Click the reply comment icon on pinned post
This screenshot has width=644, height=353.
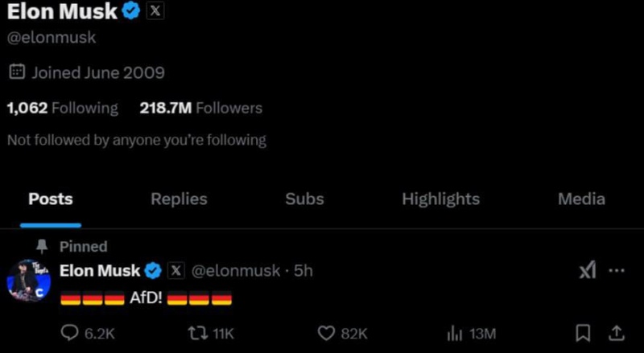coord(70,333)
